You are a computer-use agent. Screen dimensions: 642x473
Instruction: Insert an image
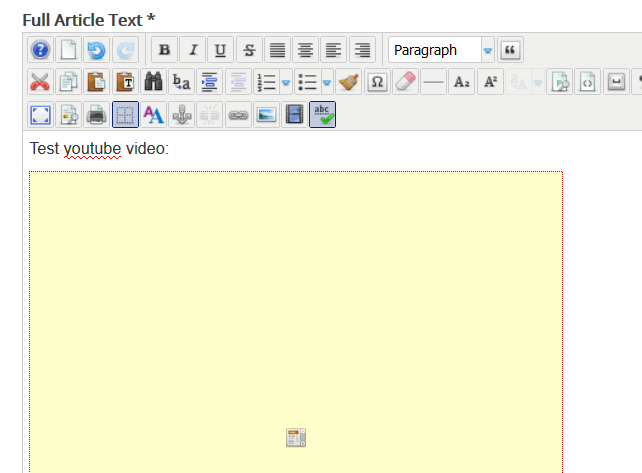266,114
